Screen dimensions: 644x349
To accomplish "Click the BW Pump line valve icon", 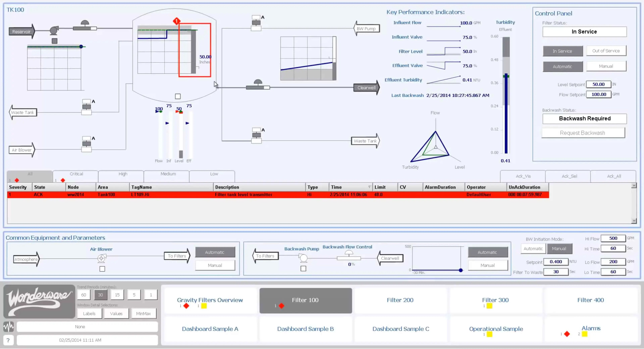I will (256, 23).
